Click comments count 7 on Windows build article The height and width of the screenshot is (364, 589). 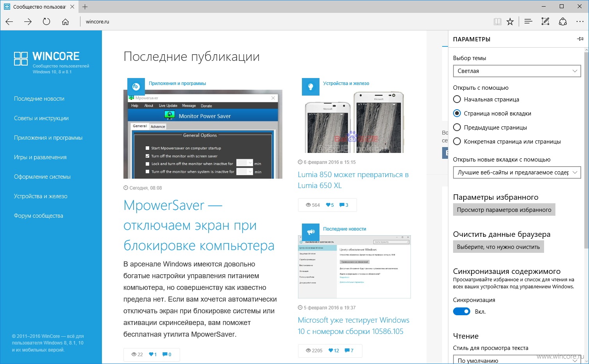349,351
